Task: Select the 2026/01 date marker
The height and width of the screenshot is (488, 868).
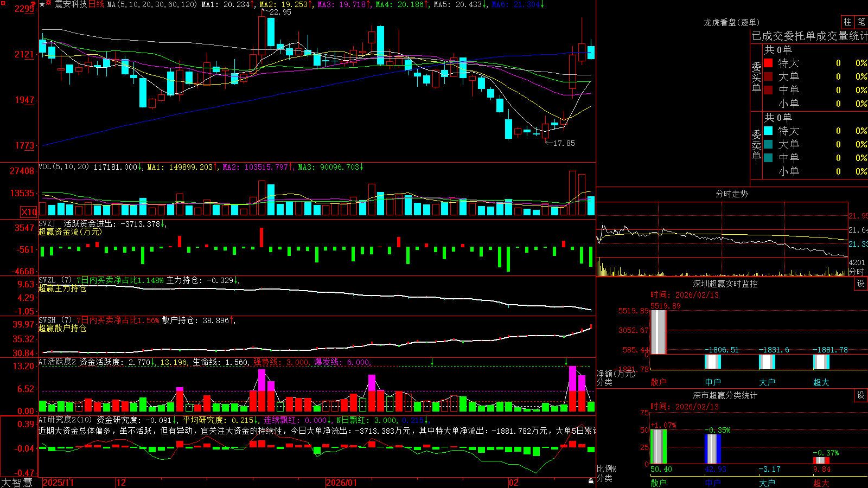Action: (x=342, y=483)
